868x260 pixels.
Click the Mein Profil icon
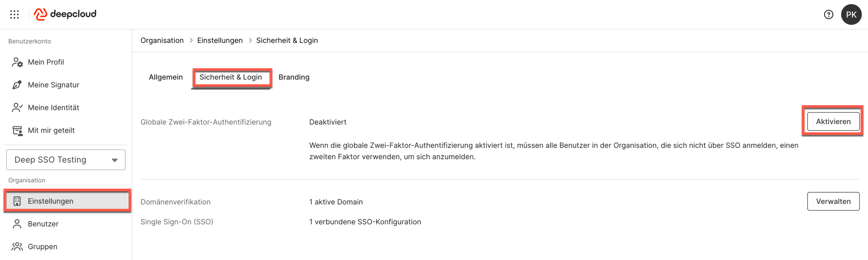point(17,62)
